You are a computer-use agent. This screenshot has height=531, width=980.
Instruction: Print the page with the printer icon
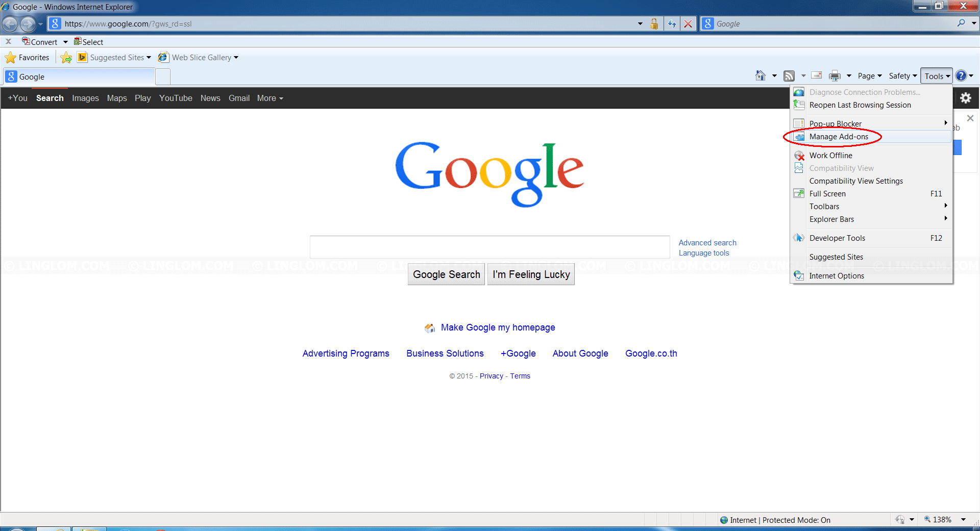(x=835, y=76)
